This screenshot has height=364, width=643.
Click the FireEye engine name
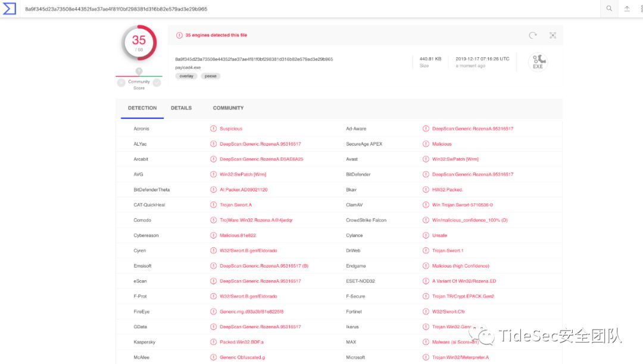point(142,312)
